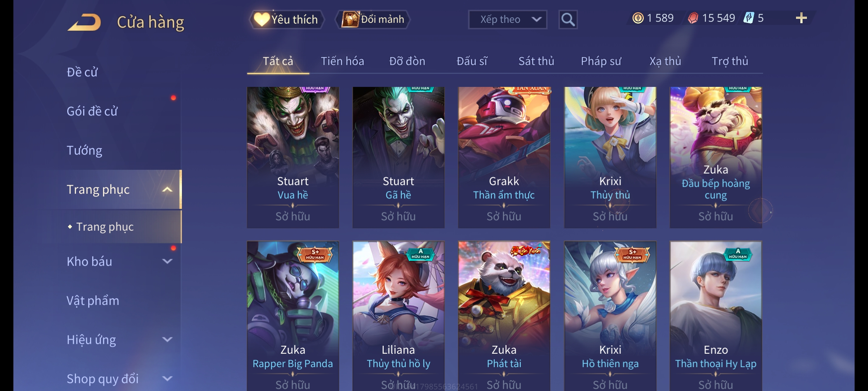Open the Xếp theo sort dropdown
Image resolution: width=868 pixels, height=391 pixels.
507,20
